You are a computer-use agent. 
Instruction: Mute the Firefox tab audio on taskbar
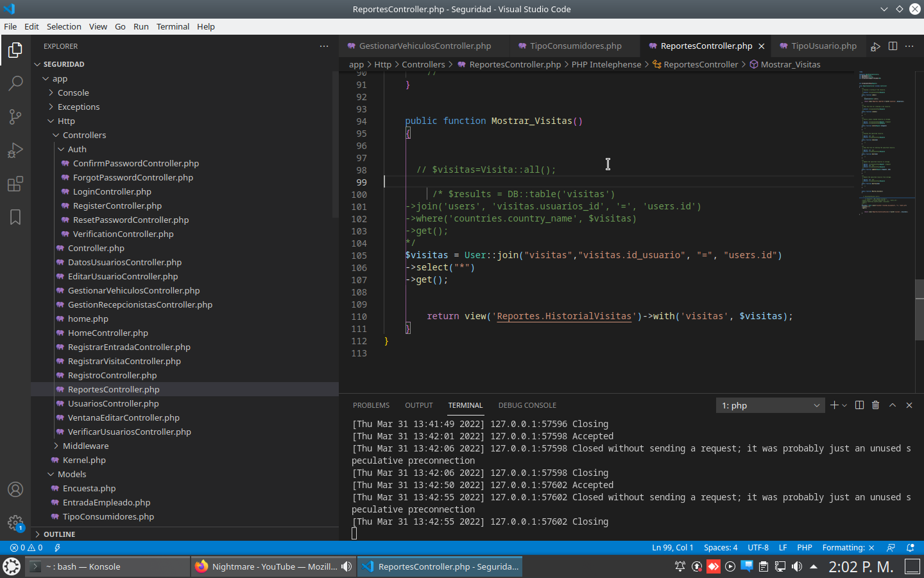[x=346, y=566]
